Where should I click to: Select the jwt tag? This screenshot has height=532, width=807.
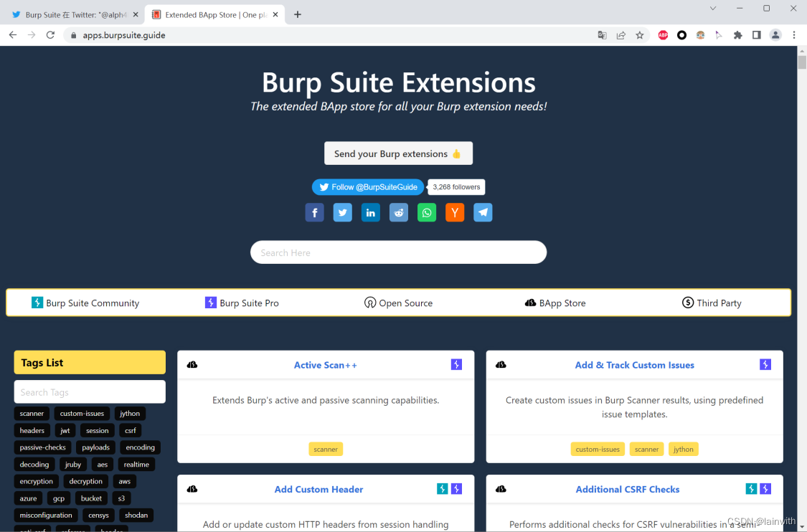tap(65, 430)
